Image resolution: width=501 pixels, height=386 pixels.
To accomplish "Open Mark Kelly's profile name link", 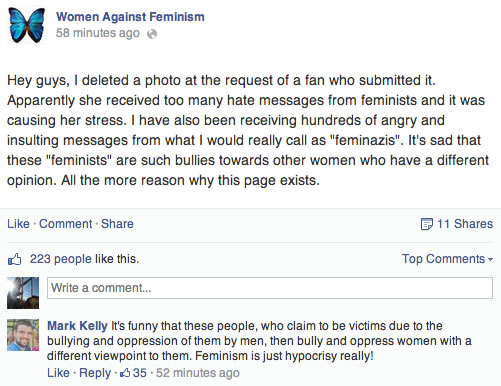I will 77,326.
